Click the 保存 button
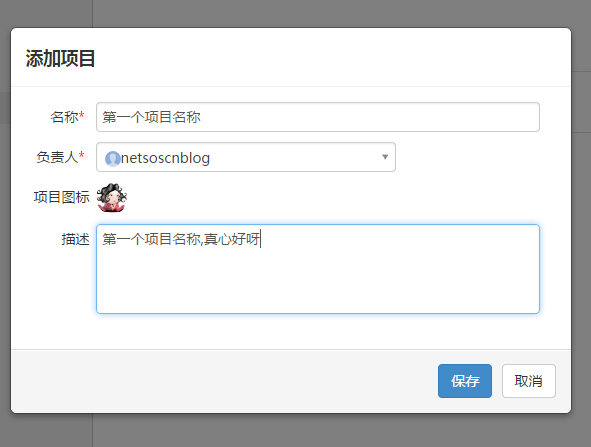The image size is (591, 447). 465,381
